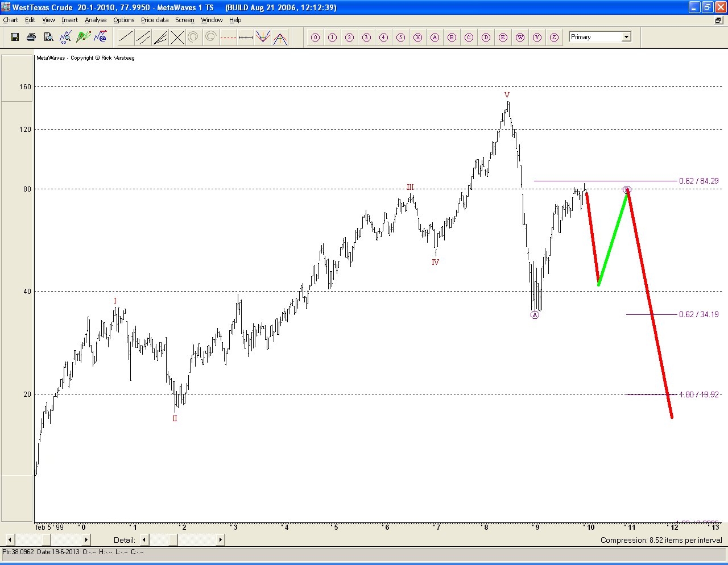The width and height of the screenshot is (728, 565).
Task: Click the chart scroll right arrow
Action: [x=86, y=540]
